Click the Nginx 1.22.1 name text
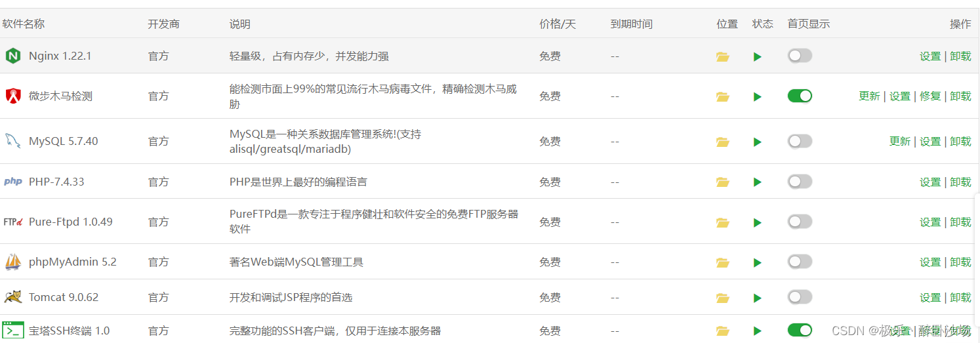Viewport: 980px width, 343px height. (x=60, y=56)
